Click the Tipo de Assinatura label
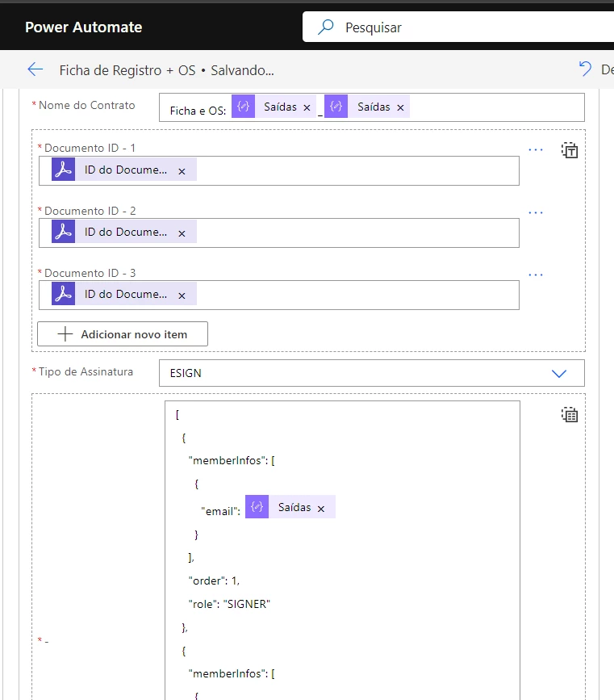 tap(86, 371)
